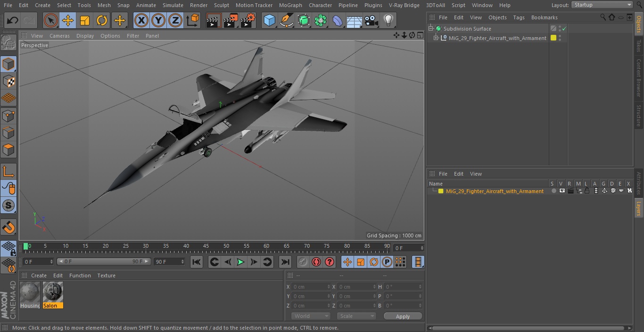Select the Live Selection tool

[50, 20]
